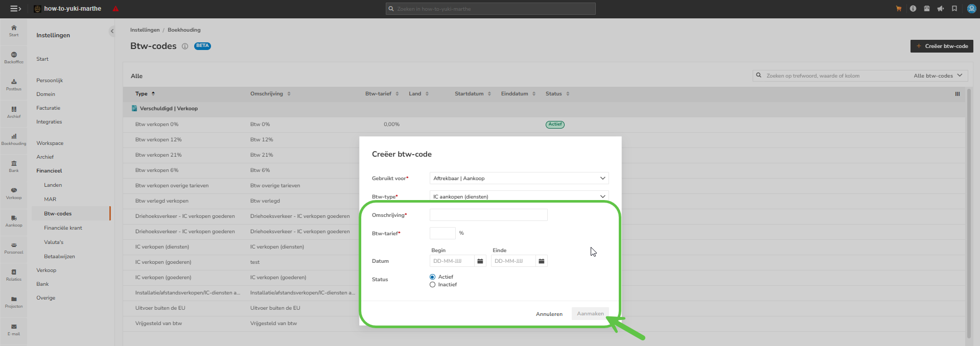Click Aanmaken in the dialog

[590, 314]
